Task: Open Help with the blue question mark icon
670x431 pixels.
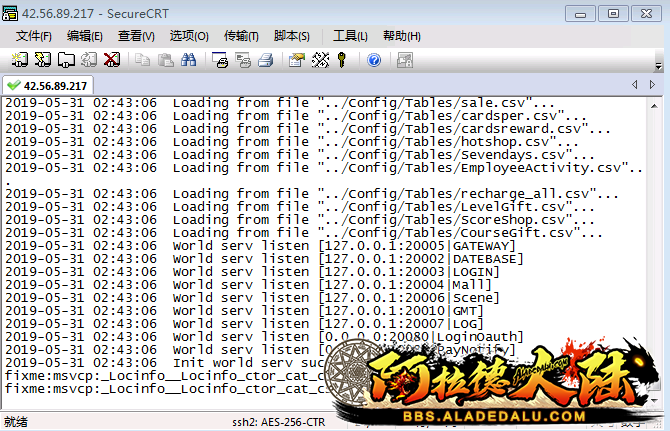Action: pyautogui.click(x=374, y=60)
